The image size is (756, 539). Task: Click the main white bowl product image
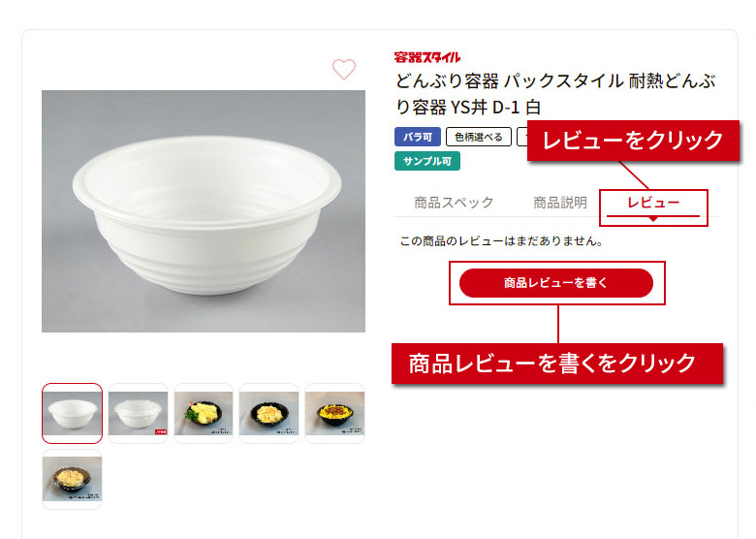point(204,211)
